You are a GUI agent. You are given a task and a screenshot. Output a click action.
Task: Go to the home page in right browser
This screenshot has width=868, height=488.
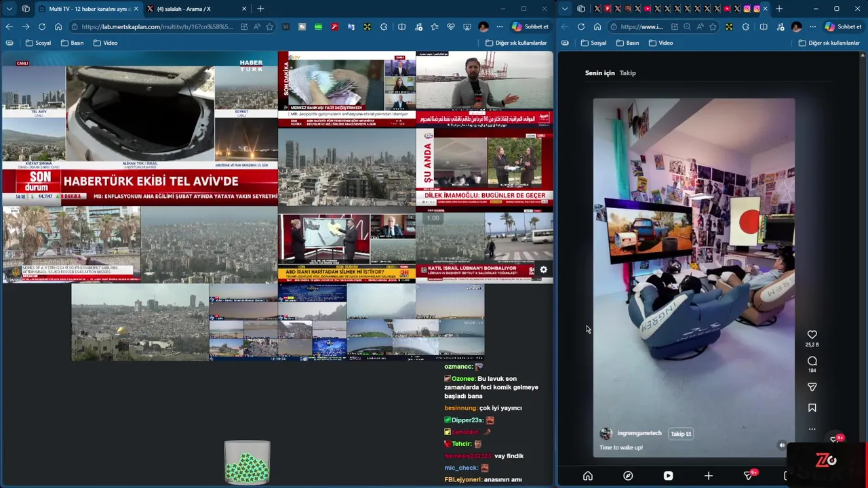coord(597,26)
